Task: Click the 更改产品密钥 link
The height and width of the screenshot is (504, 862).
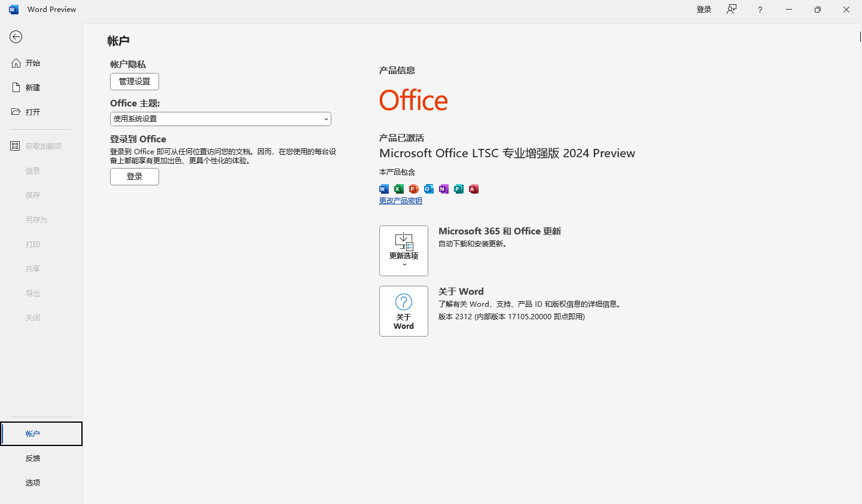Action: pyautogui.click(x=401, y=201)
